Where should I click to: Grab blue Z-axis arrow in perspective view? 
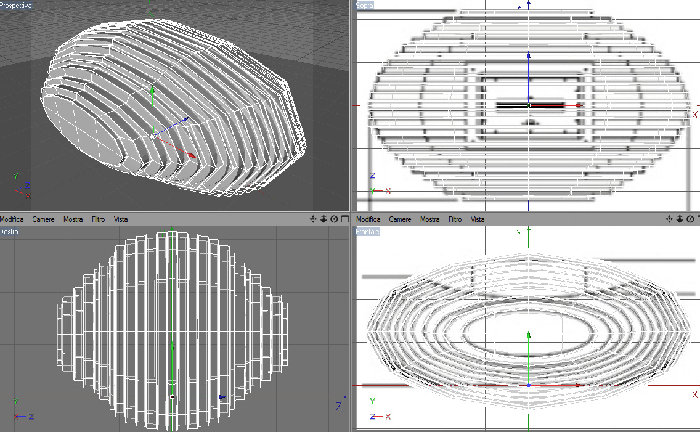186,120
